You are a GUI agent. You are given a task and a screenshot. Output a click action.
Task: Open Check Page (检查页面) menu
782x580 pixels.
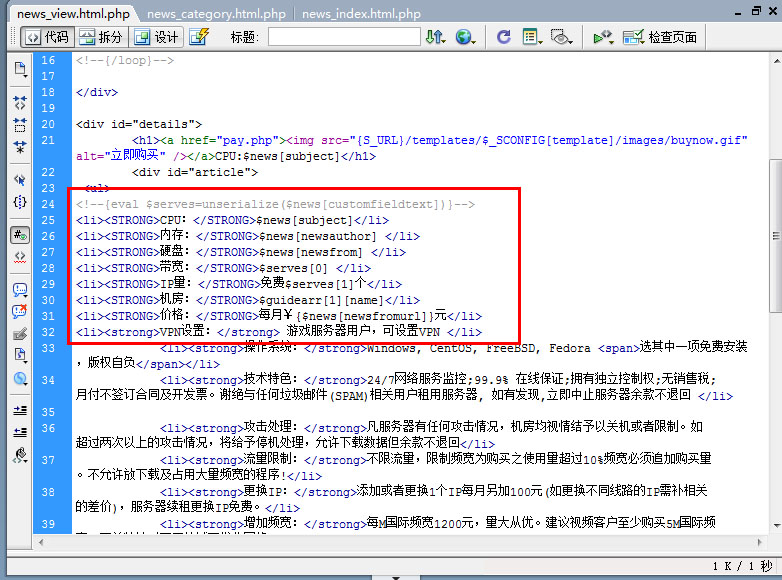pyautogui.click(x=659, y=37)
